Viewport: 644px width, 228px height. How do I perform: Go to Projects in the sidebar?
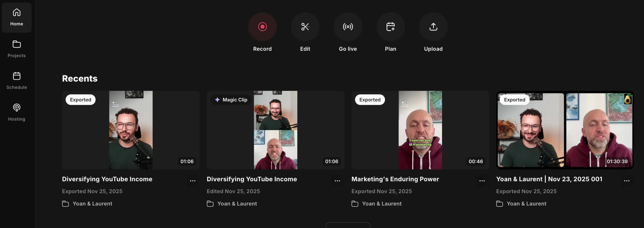pos(17,49)
